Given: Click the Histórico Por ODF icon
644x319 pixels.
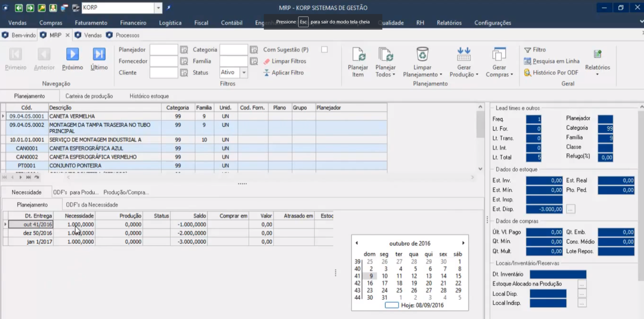Looking at the screenshot, I should coord(528,73).
